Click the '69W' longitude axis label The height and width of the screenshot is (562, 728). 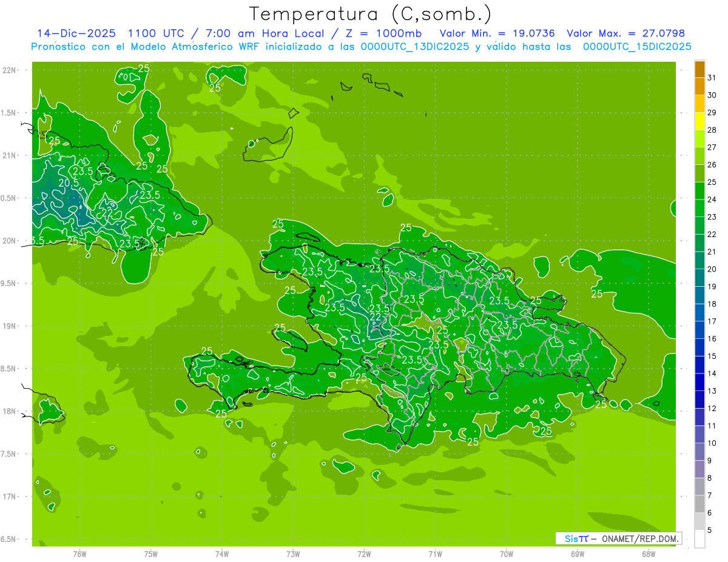[578, 554]
